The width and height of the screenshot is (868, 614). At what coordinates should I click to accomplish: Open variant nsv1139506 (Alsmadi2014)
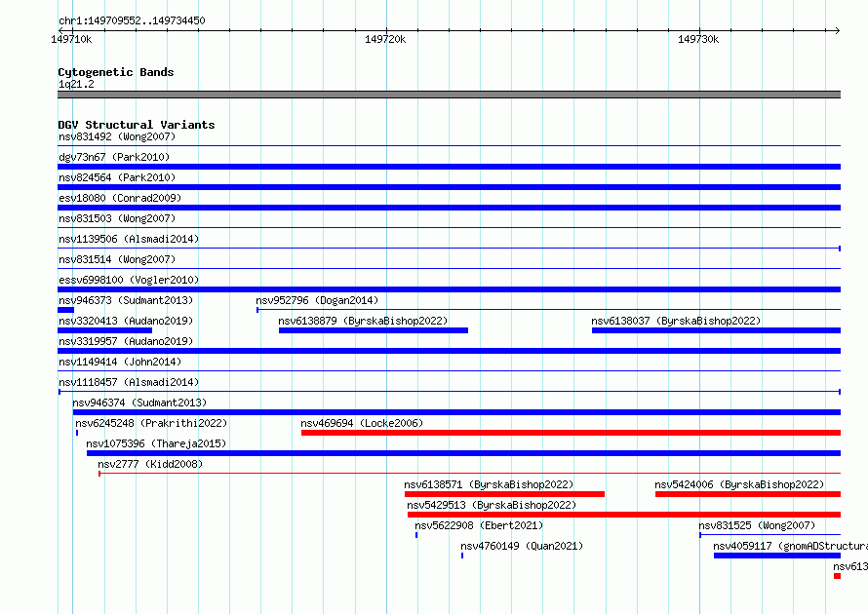pyautogui.click(x=129, y=239)
